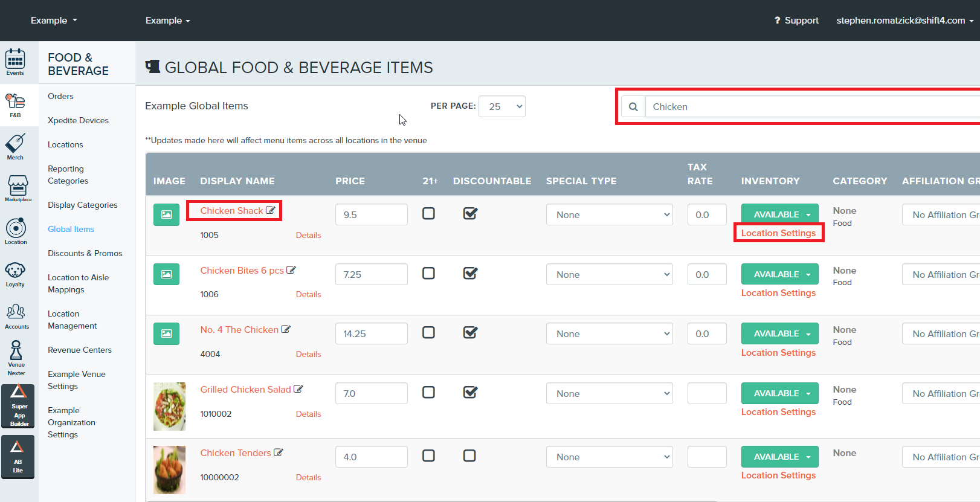
Task: Open Special Type dropdown for Chicken Tenders
Action: coord(610,457)
